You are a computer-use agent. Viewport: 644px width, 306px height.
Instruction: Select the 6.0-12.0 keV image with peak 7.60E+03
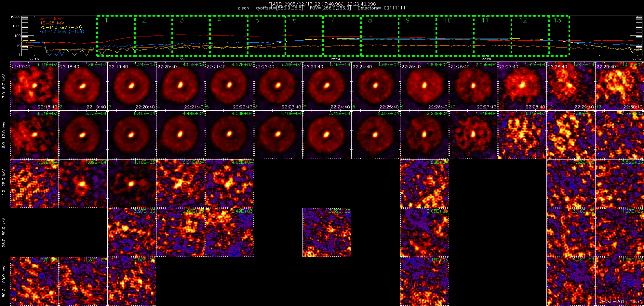pyautogui.click(x=571, y=135)
